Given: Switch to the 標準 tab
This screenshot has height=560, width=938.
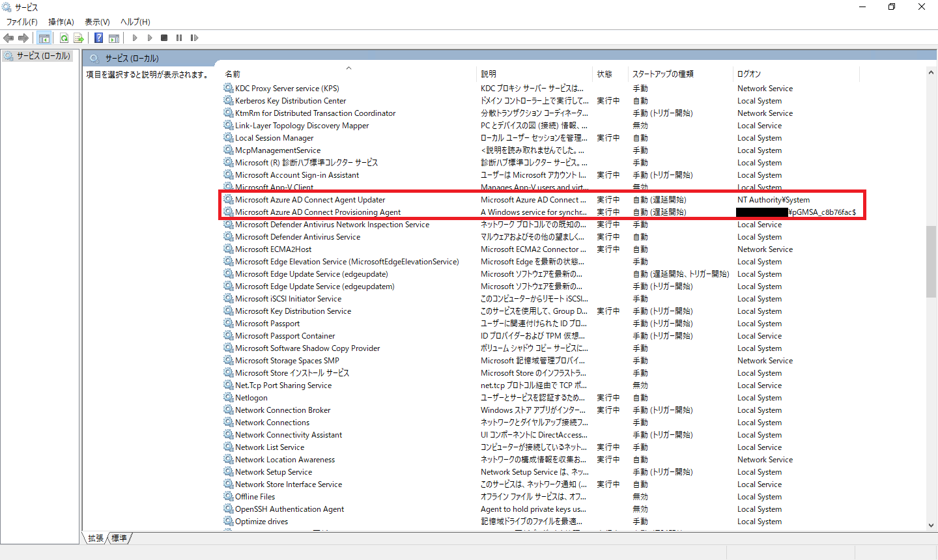Looking at the screenshot, I should pos(119,538).
